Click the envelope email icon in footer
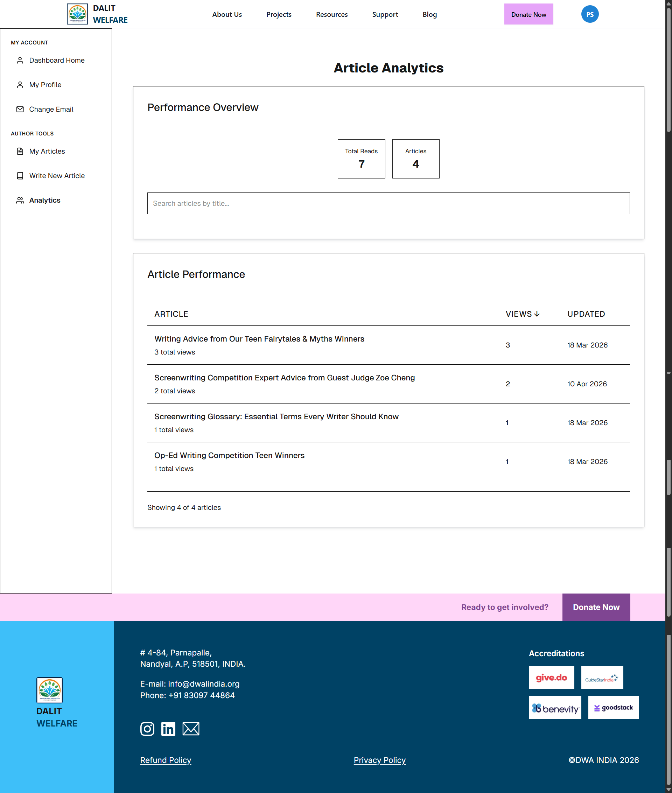Image resolution: width=672 pixels, height=793 pixels. coord(191,729)
